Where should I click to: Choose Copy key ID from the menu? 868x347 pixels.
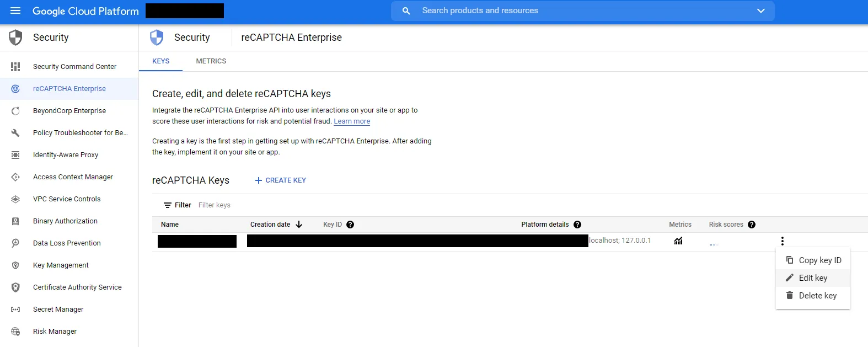click(813, 260)
